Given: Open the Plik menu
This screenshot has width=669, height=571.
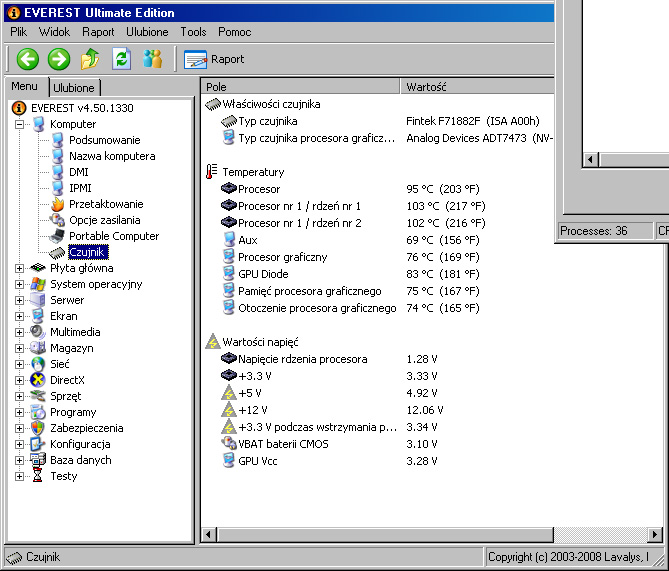Looking at the screenshot, I should click(18, 32).
